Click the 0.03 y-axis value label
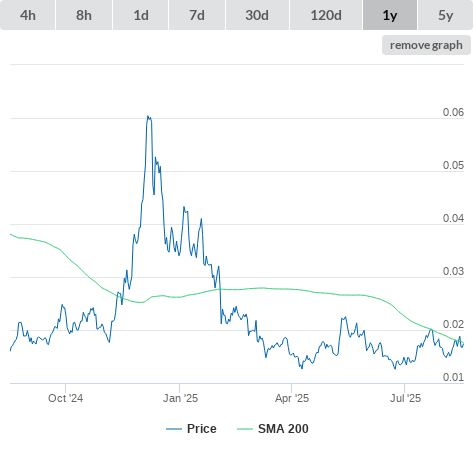474x455 pixels. click(x=453, y=271)
